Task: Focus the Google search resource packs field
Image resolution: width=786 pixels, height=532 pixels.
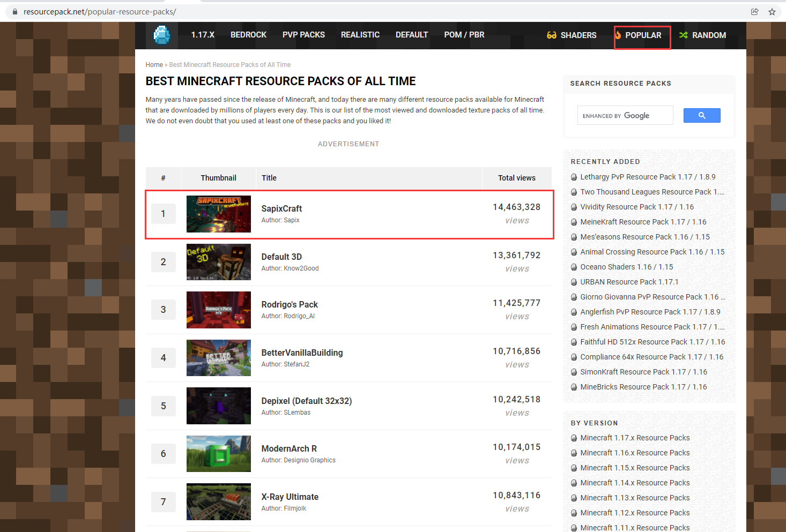Action: click(x=625, y=115)
